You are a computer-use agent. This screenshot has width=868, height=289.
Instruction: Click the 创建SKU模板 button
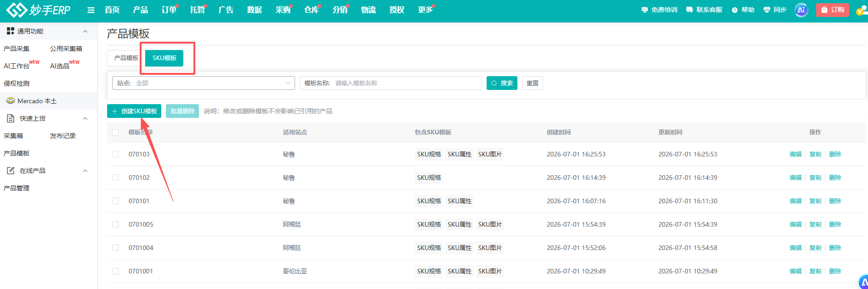coord(134,111)
